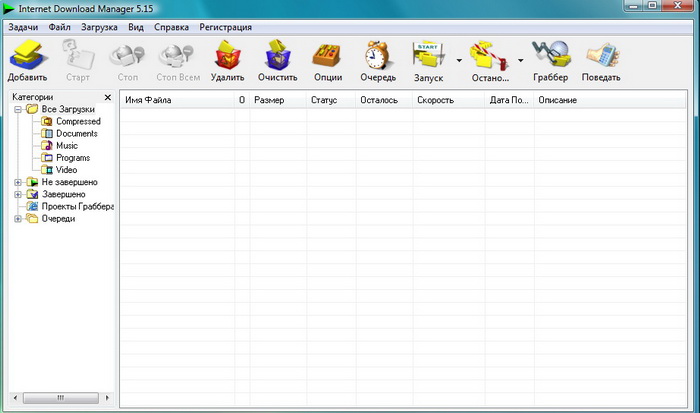Select the Music category
Screen dimensions: 700x413
coord(67,146)
